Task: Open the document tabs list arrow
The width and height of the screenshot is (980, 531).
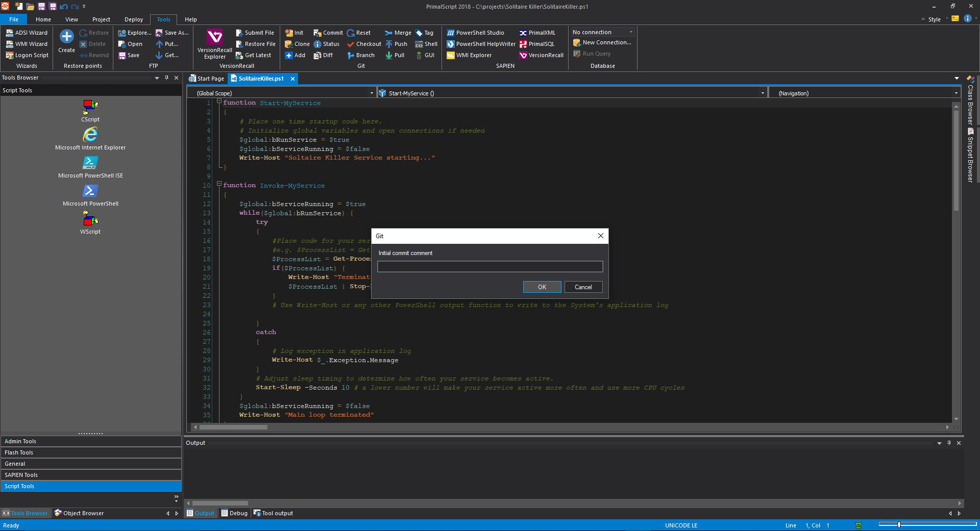Action: [x=957, y=78]
